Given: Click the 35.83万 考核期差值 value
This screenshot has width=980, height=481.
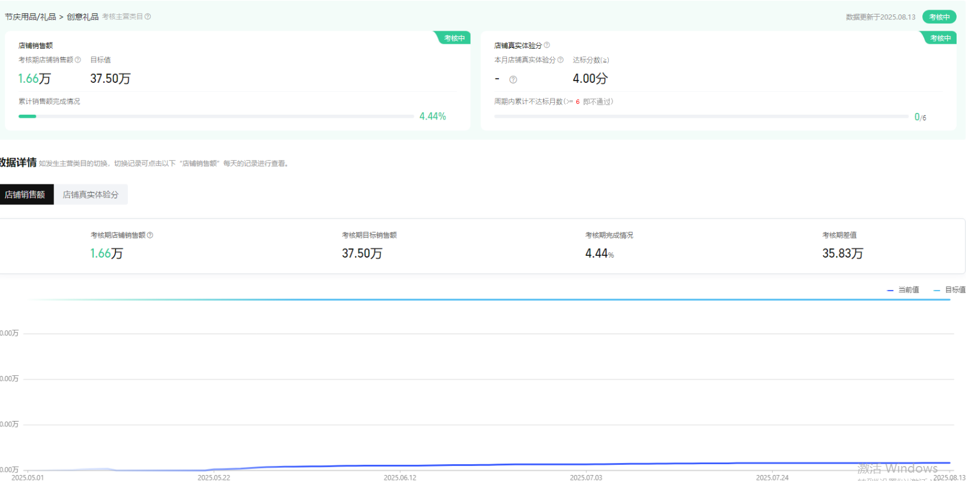Looking at the screenshot, I should point(842,253).
